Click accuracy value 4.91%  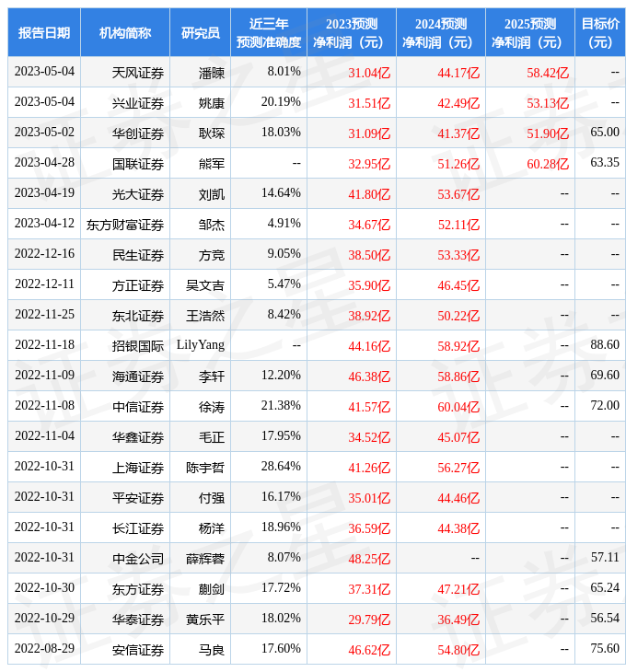284,224
